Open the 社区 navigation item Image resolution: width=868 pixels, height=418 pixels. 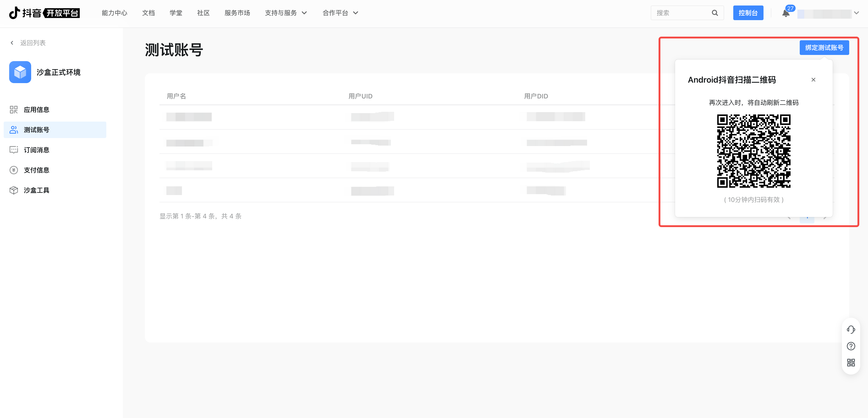coord(203,13)
